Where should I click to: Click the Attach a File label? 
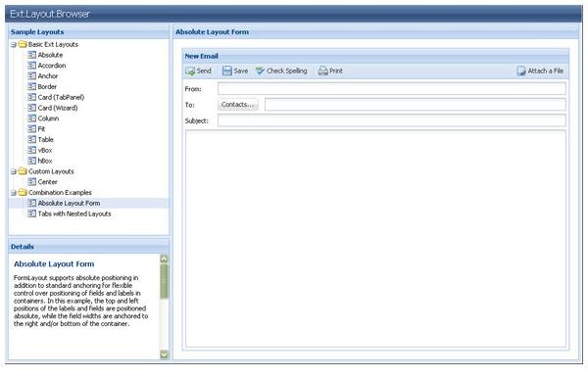(545, 71)
